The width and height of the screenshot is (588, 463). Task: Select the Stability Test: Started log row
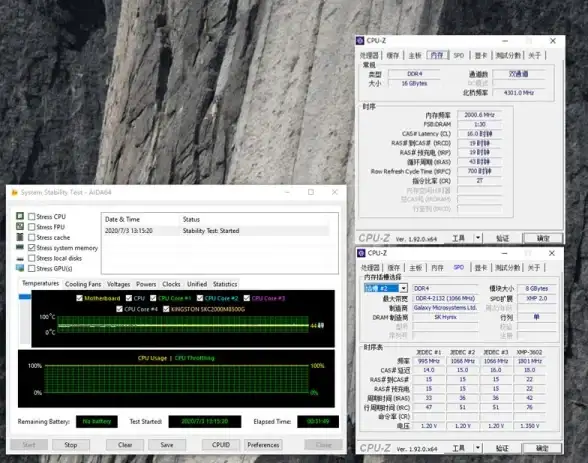coord(216,231)
